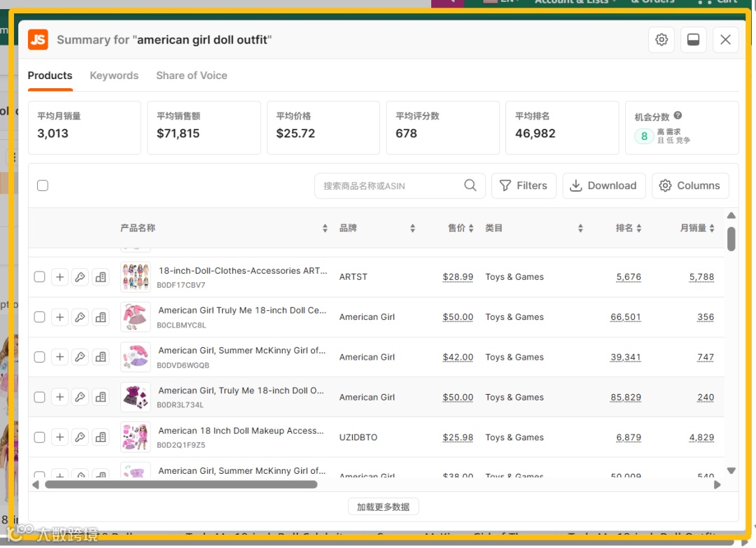Select checkbox for Summer McKinny B0DVD6WGQB row
Viewport: 756px width, 548px height.
[39, 357]
